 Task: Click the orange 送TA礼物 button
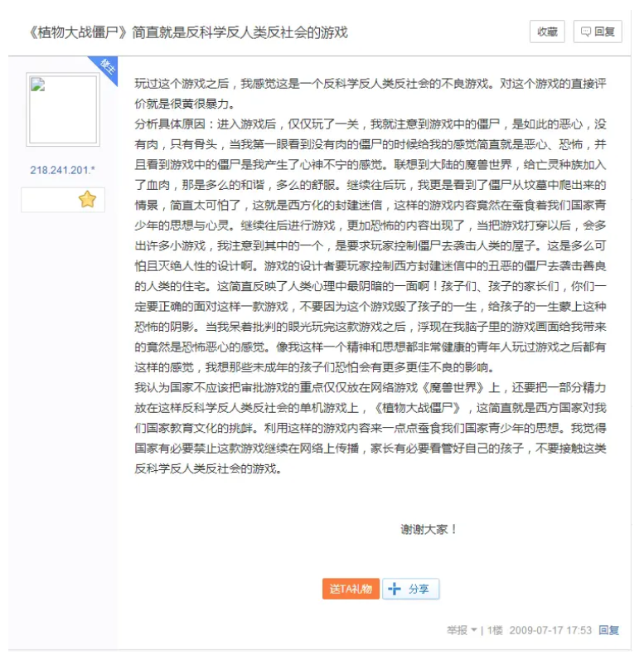[351, 589]
